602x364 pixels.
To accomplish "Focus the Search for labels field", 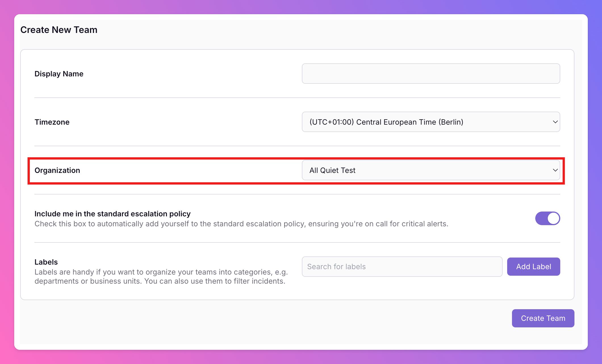I will 402,267.
